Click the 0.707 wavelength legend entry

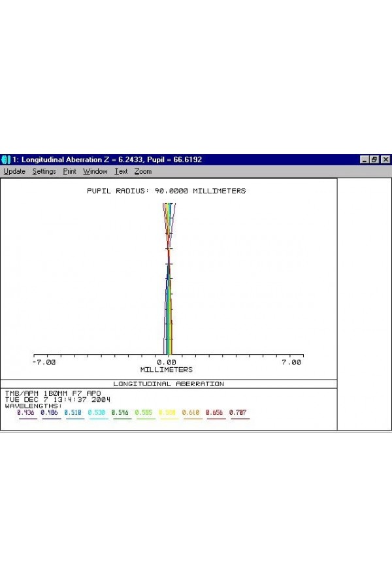pyautogui.click(x=240, y=413)
